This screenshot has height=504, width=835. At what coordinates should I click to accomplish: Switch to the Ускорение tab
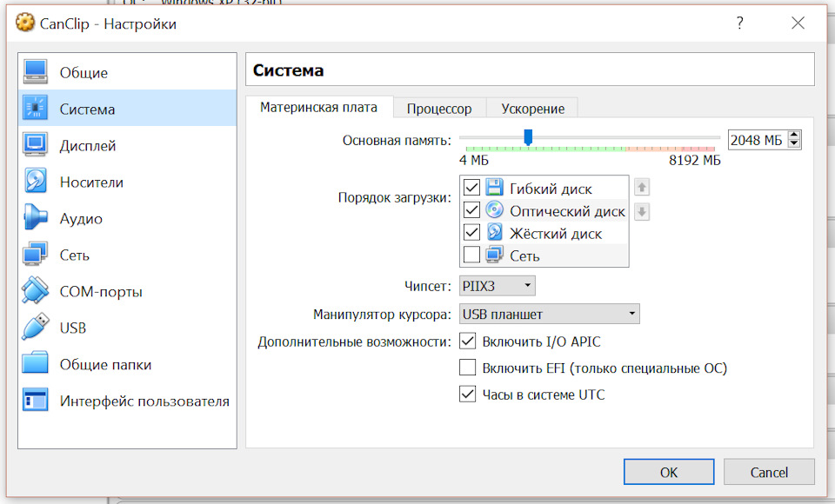[x=532, y=109]
